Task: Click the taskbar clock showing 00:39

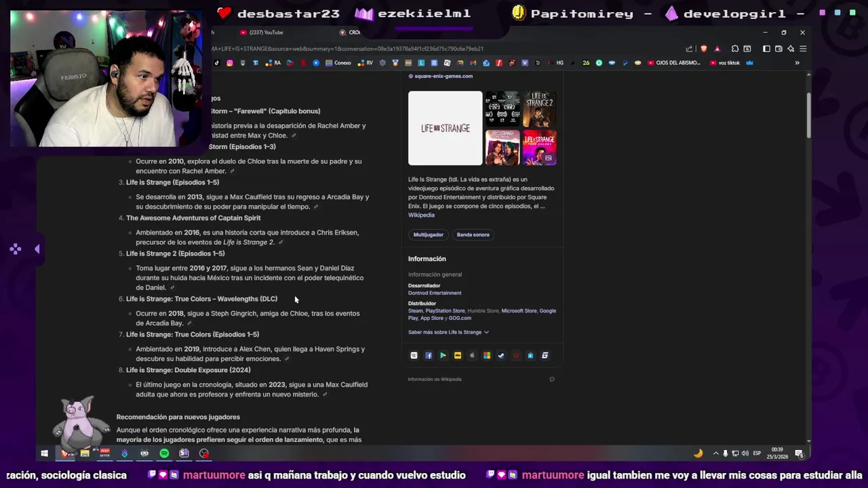Action: pyautogui.click(x=778, y=453)
